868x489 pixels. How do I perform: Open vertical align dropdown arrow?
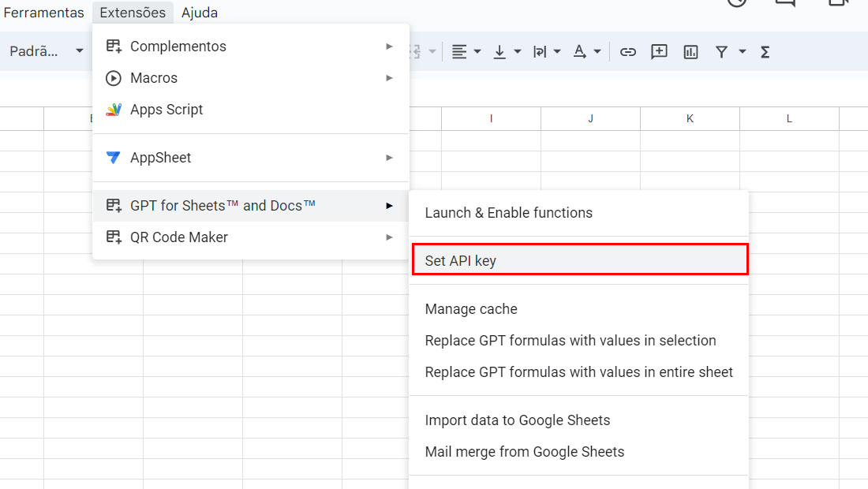(x=518, y=52)
